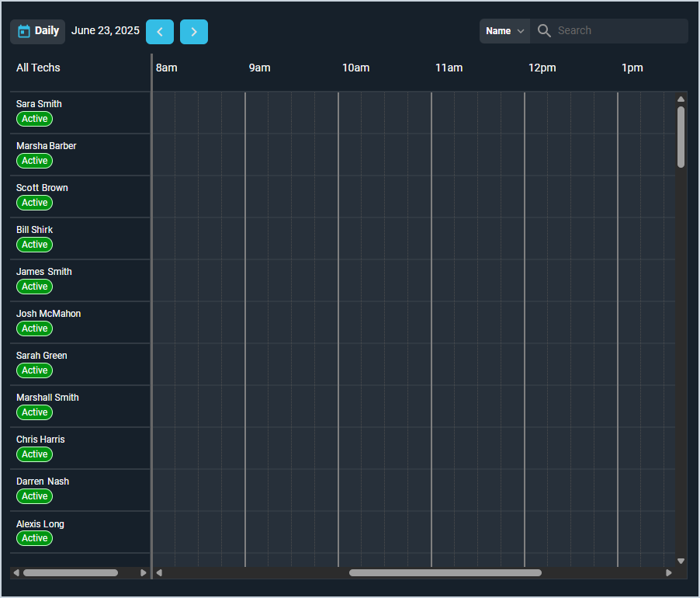Click the timeline horizontal scrollbar thumb
Image resolution: width=700 pixels, height=598 pixels.
[x=445, y=573]
